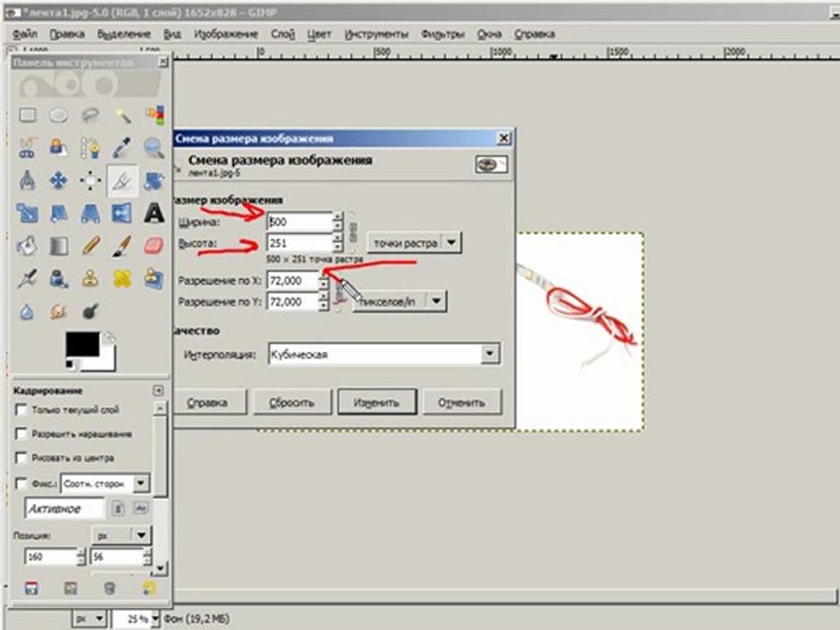Viewport: 840px width, 630px height.
Task: Select the Zoom magnifier tool
Action: 154,148
